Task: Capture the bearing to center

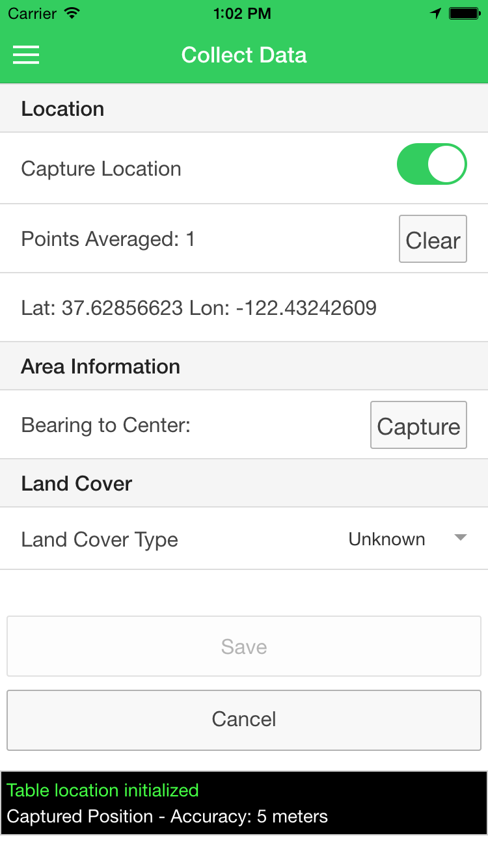Action: point(418,426)
